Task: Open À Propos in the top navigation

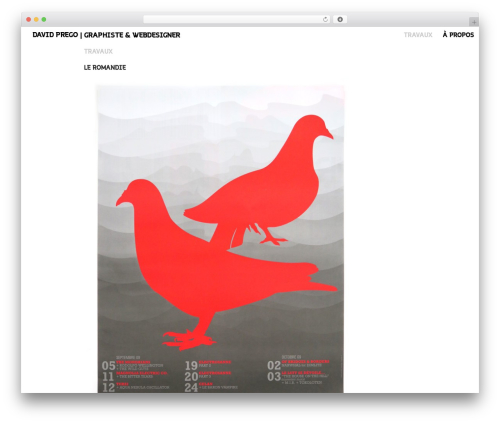Action: point(458,34)
